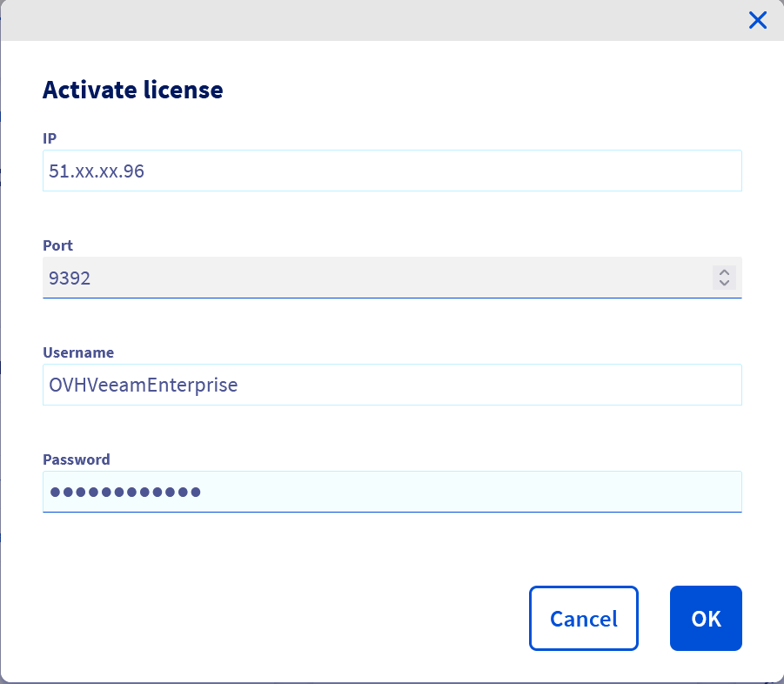The image size is (784, 684).
Task: Click inside the Password field
Action: point(348,491)
